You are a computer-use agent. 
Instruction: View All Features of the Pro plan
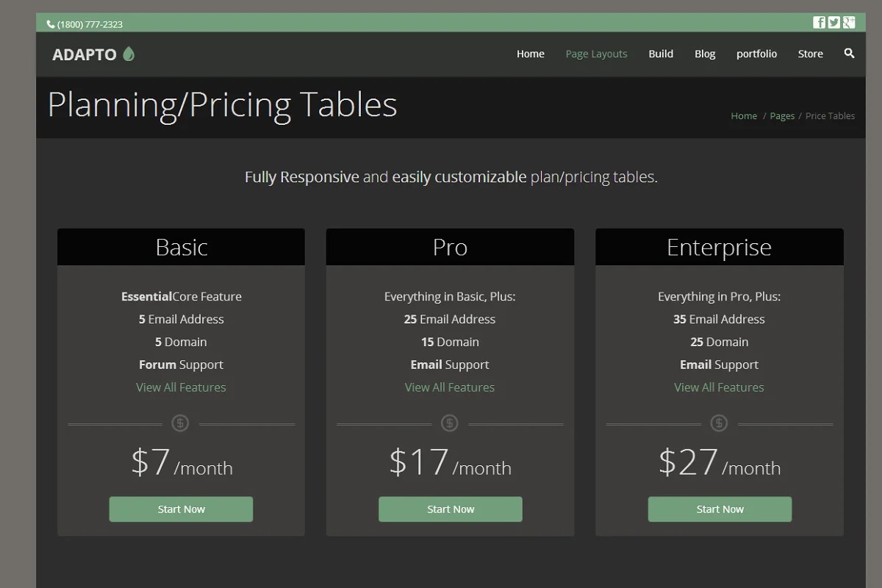[x=450, y=387]
